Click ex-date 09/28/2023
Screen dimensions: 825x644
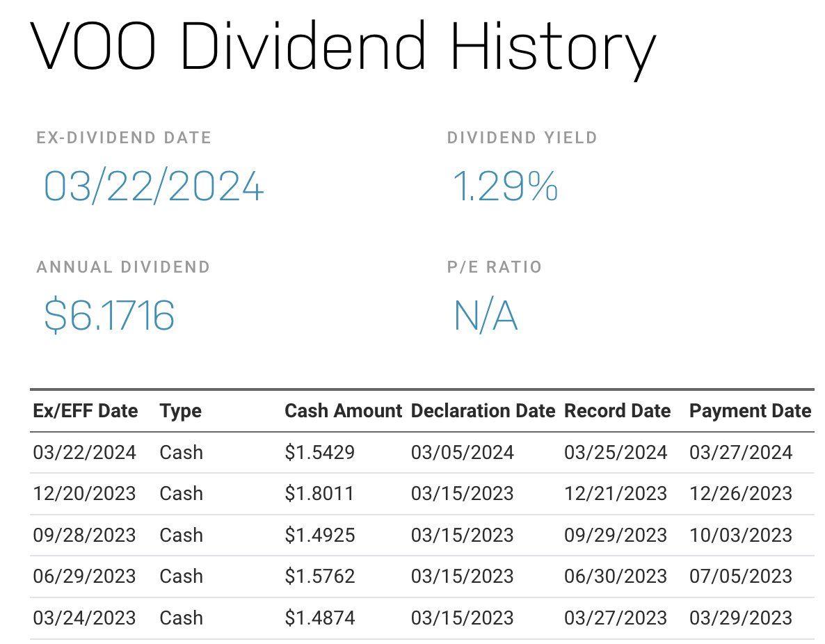point(84,535)
